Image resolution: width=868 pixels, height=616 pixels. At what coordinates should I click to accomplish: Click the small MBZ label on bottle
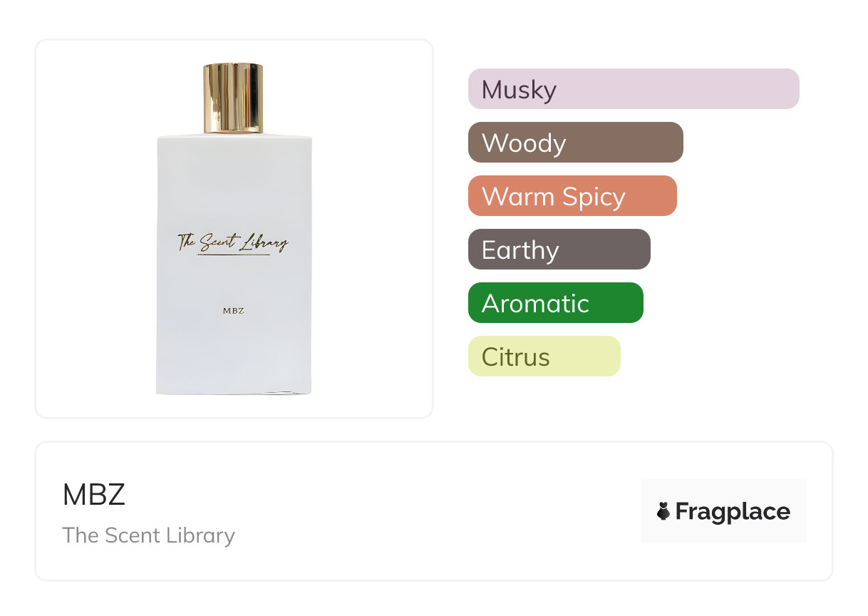(234, 311)
